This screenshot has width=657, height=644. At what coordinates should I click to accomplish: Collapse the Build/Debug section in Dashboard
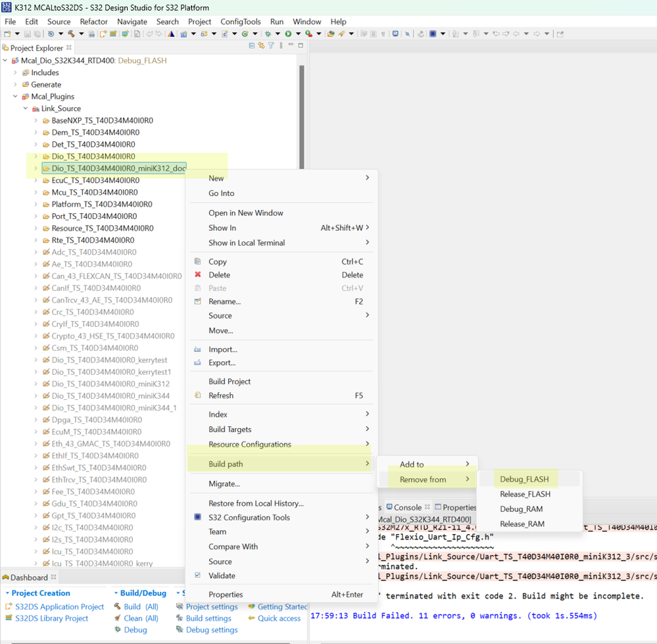pos(116,593)
